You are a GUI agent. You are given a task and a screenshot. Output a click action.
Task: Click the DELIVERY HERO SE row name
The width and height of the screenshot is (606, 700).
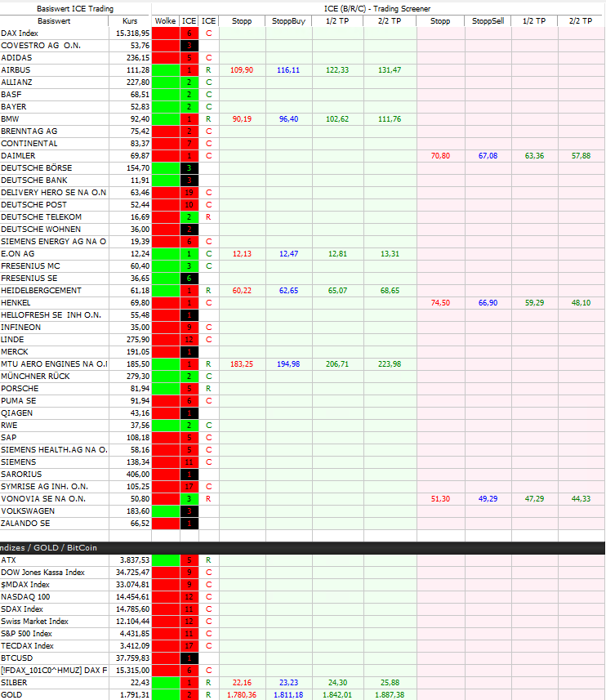[x=54, y=193]
